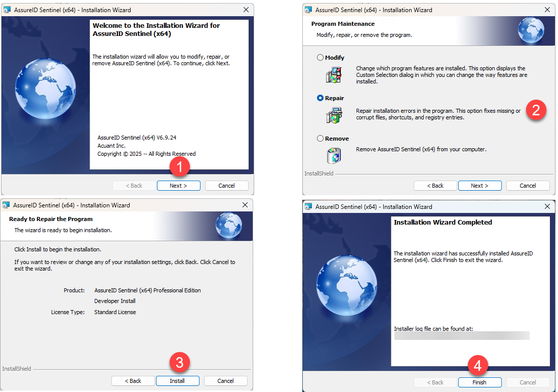558x392 pixels.
Task: Click the red step marker numbered 1
Action: 179,167
